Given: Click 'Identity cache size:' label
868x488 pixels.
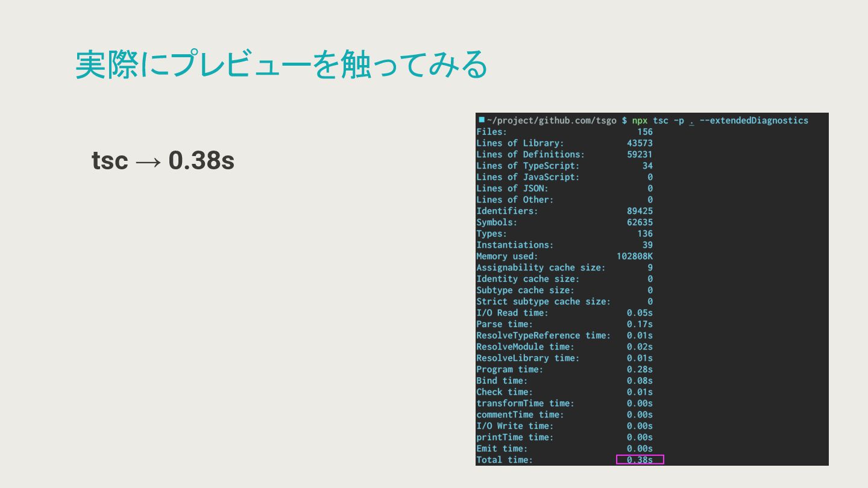Looking at the screenshot, I should (x=528, y=279).
